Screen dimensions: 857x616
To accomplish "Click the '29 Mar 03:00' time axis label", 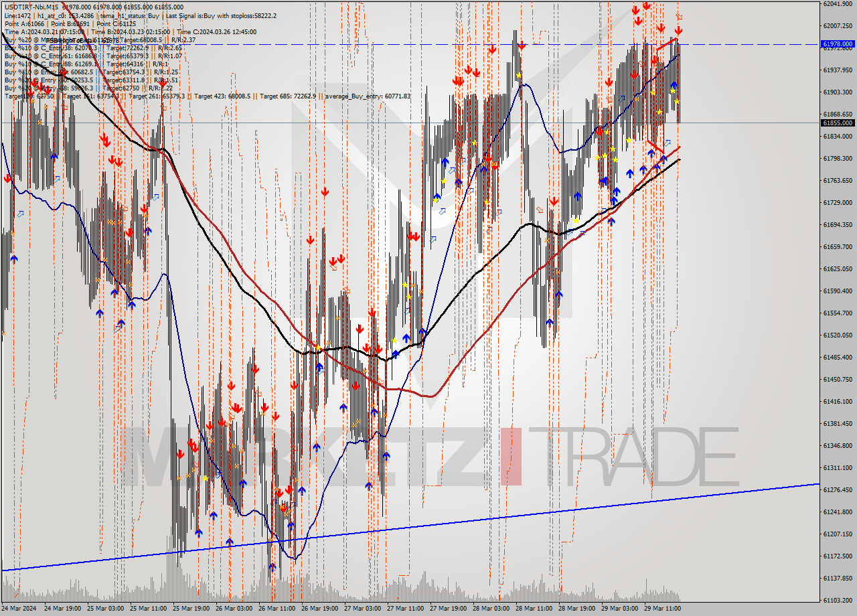I will pos(619,609).
